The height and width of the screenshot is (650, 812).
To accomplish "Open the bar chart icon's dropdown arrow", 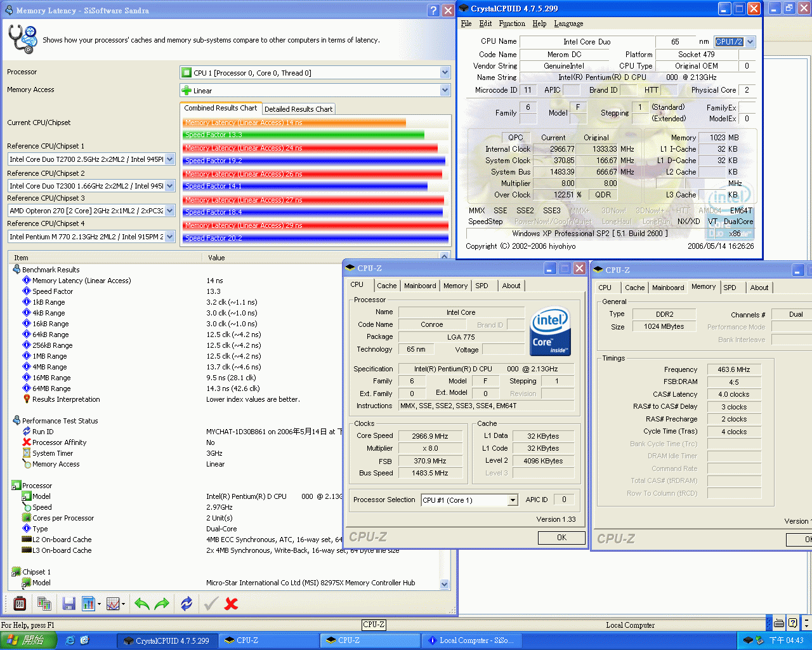I will [100, 604].
